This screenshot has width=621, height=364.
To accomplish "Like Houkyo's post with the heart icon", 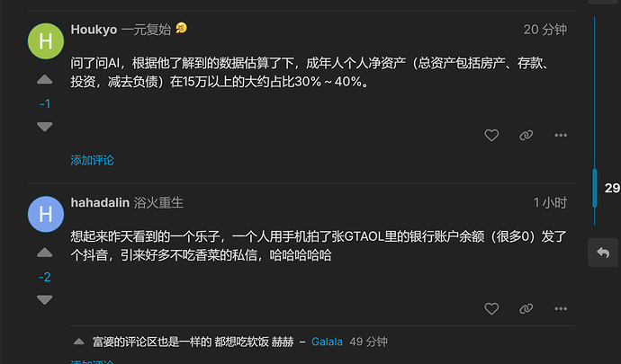I will click(x=491, y=136).
